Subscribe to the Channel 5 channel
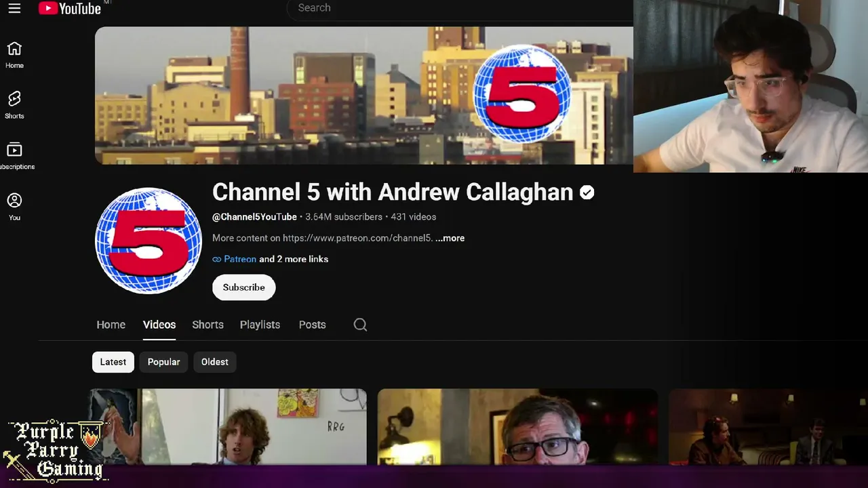The image size is (868, 488). [243, 287]
